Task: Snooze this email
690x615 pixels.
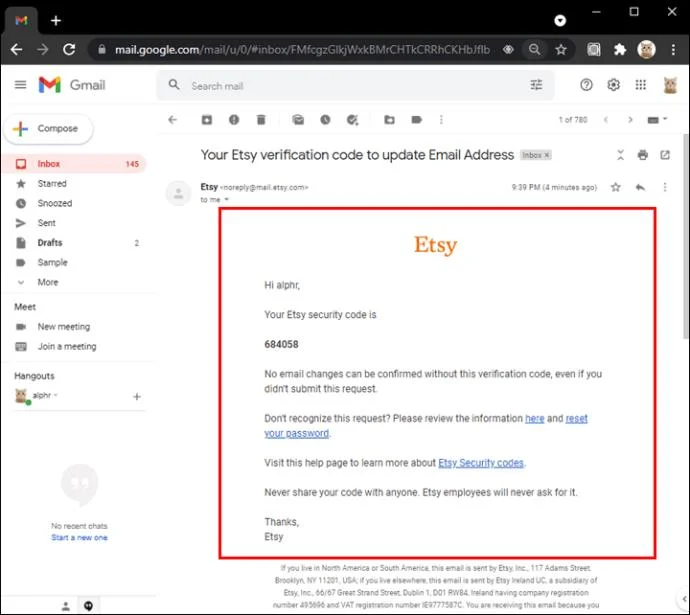Action: point(325,120)
